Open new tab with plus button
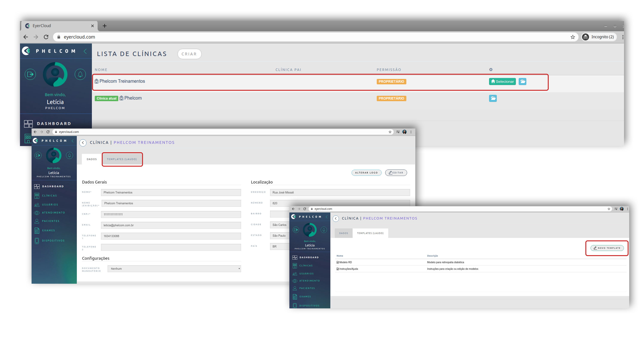The image size is (644, 362). pos(105,26)
